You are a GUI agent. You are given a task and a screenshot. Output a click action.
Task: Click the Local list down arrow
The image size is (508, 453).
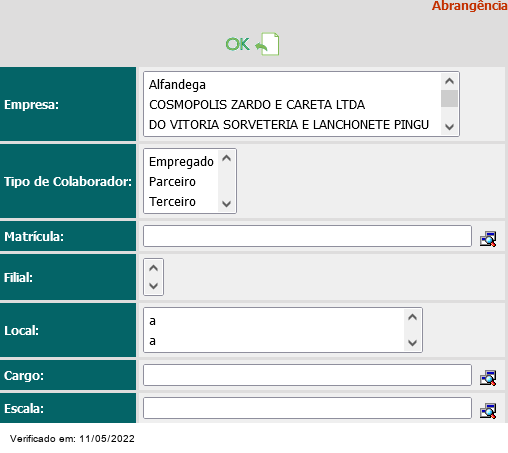tap(412, 343)
